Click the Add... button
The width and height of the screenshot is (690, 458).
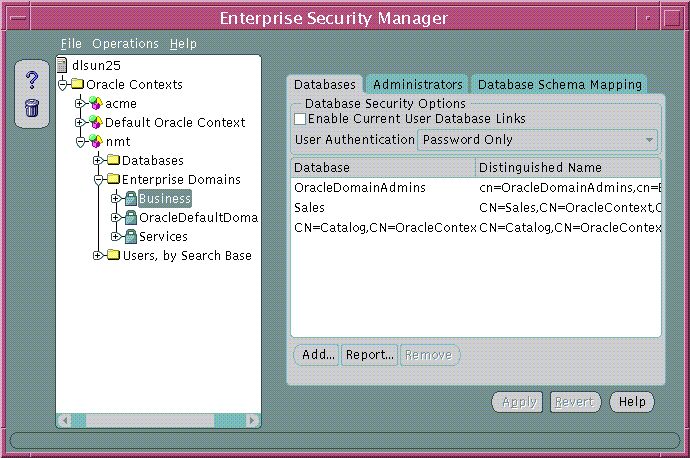(317, 355)
